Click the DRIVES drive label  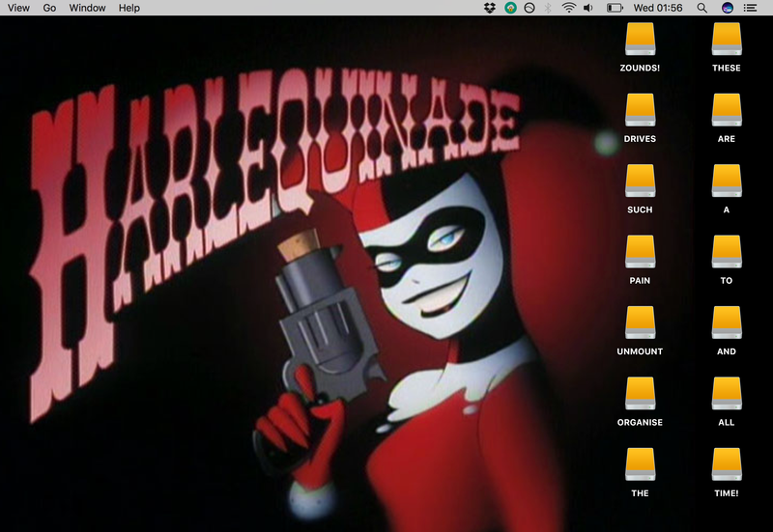[640, 139]
